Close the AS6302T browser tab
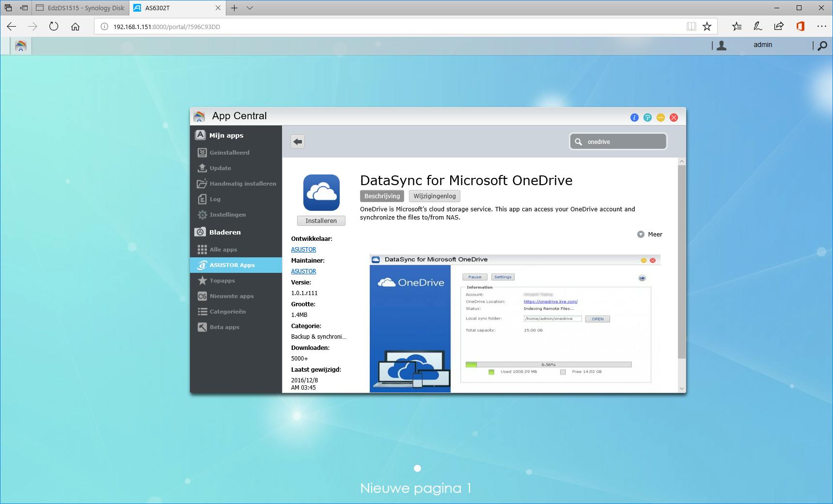 [x=218, y=8]
